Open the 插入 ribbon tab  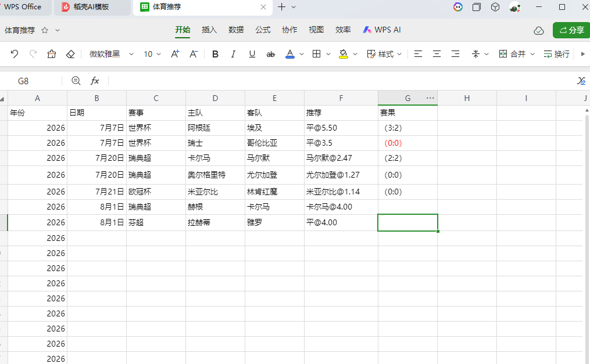point(209,30)
